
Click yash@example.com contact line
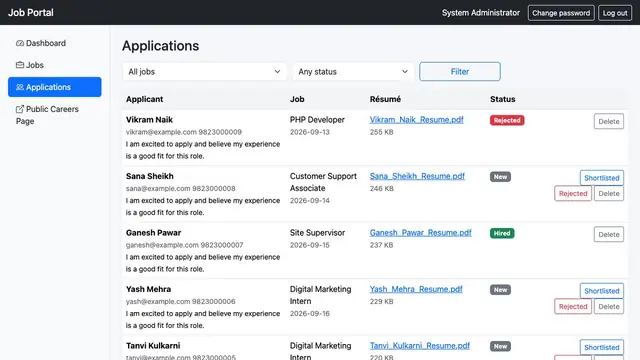pos(181,301)
